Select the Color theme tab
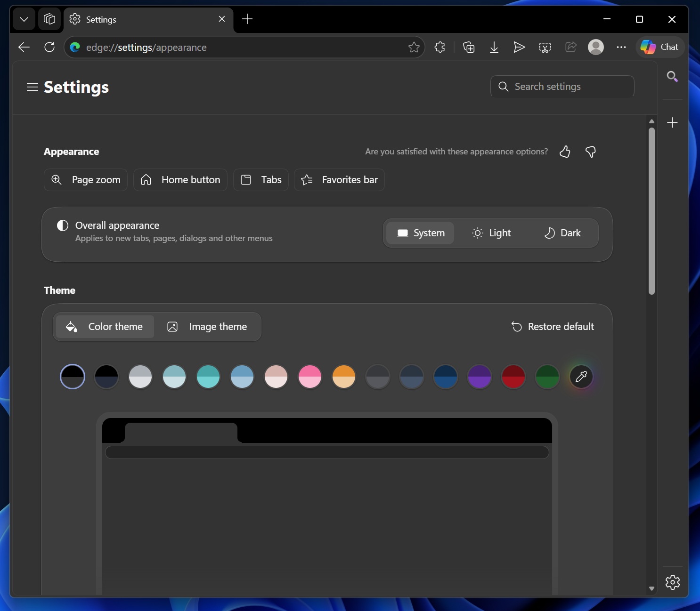700x611 pixels. point(105,326)
